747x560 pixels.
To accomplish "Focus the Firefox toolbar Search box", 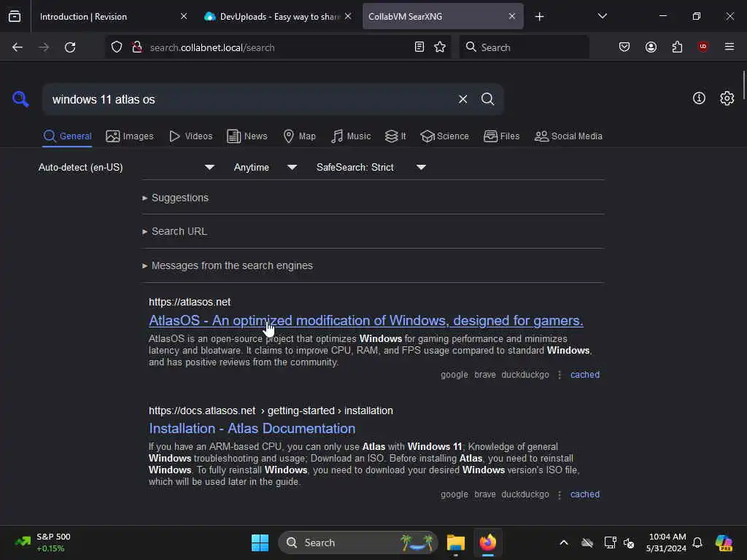I will pyautogui.click(x=524, y=47).
